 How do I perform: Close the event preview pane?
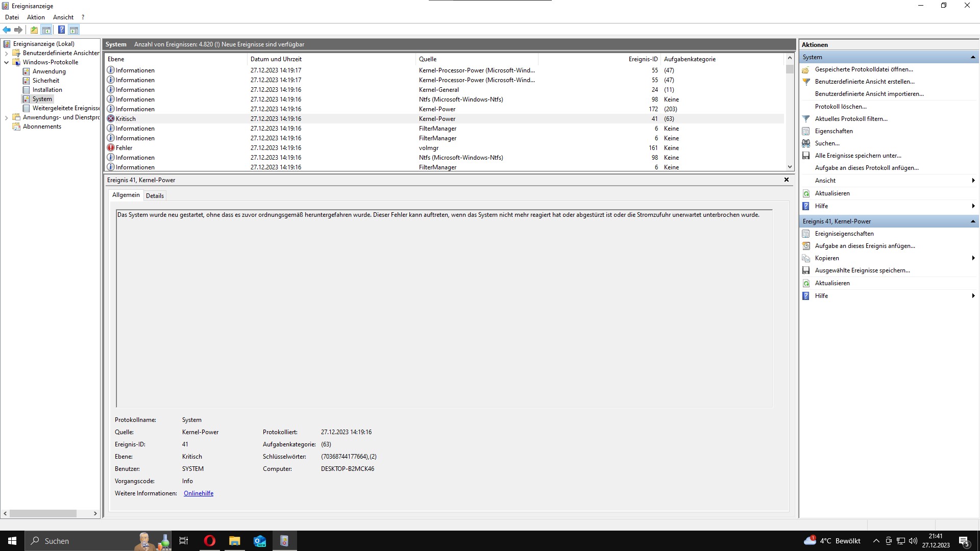(786, 180)
